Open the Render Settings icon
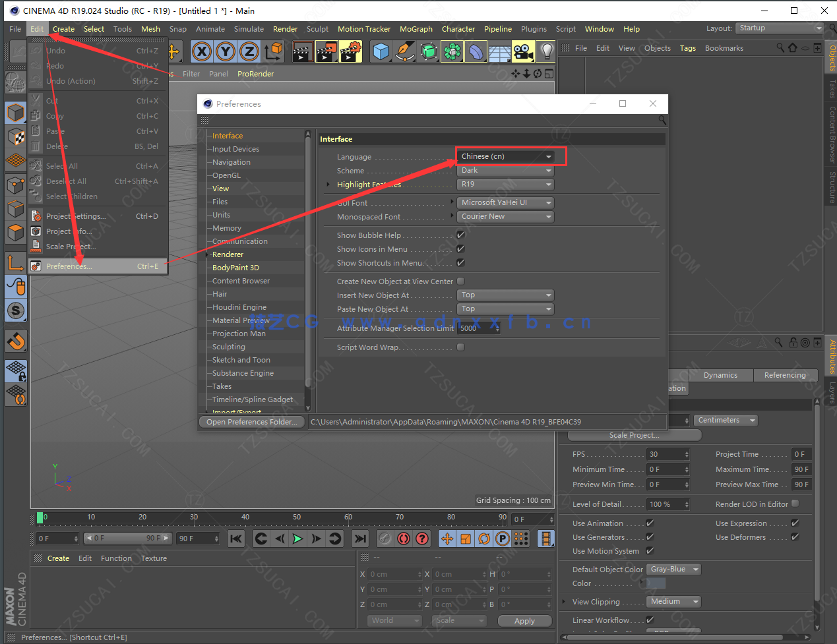This screenshot has width=837, height=644. (x=349, y=51)
